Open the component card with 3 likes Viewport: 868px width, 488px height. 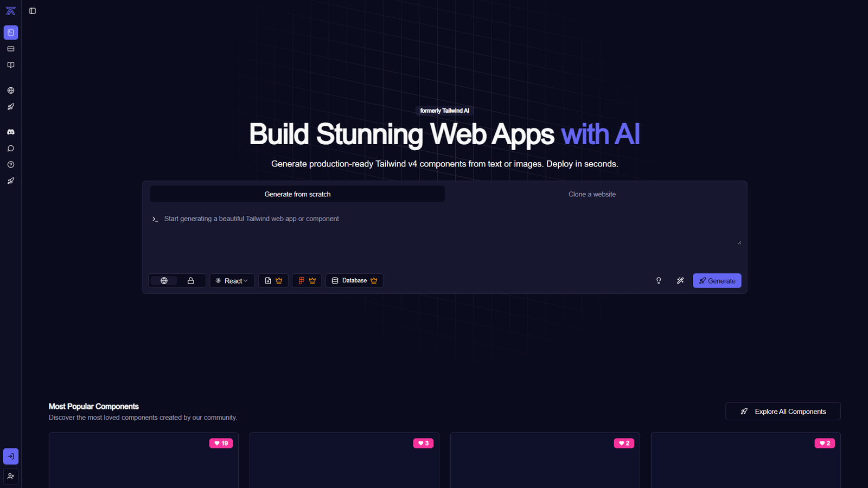[344, 460]
